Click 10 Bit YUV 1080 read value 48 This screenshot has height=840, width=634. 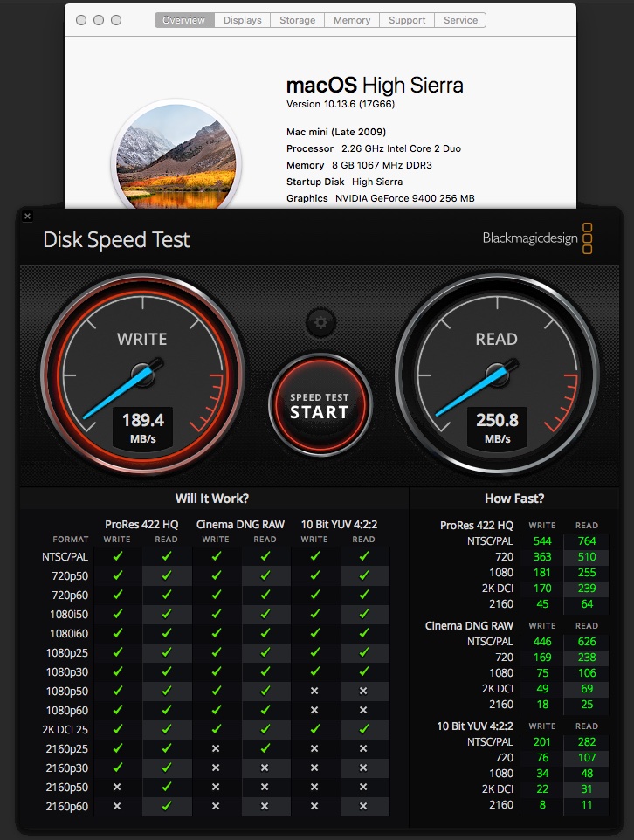coord(587,774)
